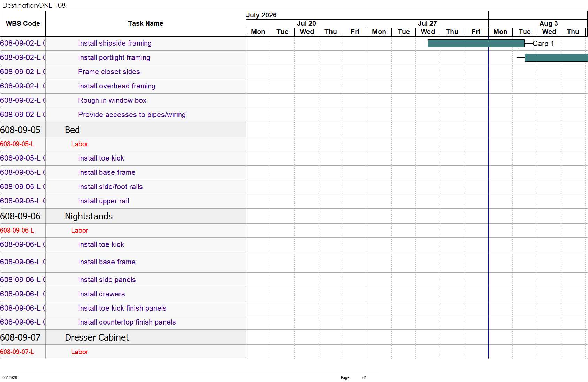Select the Rough in window box task
588x382 pixels.
112,101
